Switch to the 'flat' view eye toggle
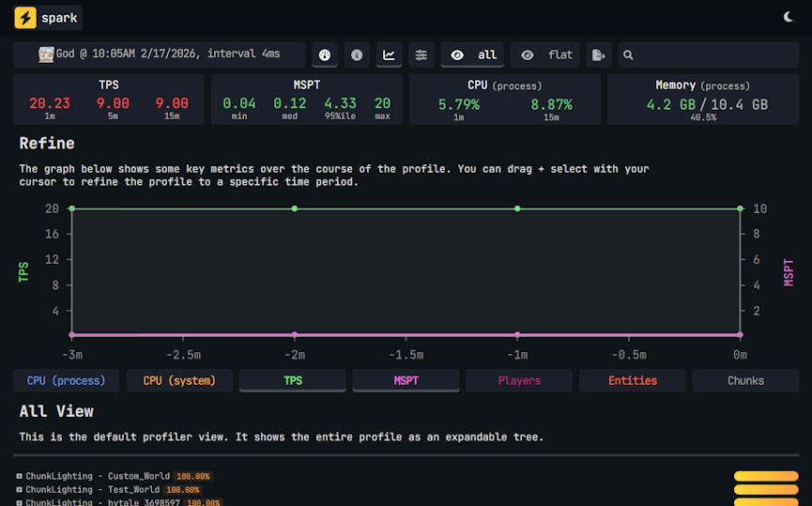 [x=544, y=54]
